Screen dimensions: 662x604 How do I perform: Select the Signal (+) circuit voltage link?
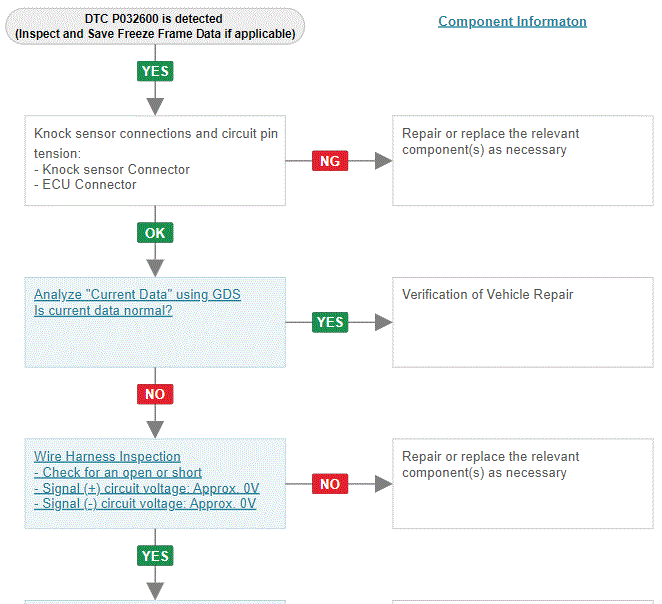point(147,488)
